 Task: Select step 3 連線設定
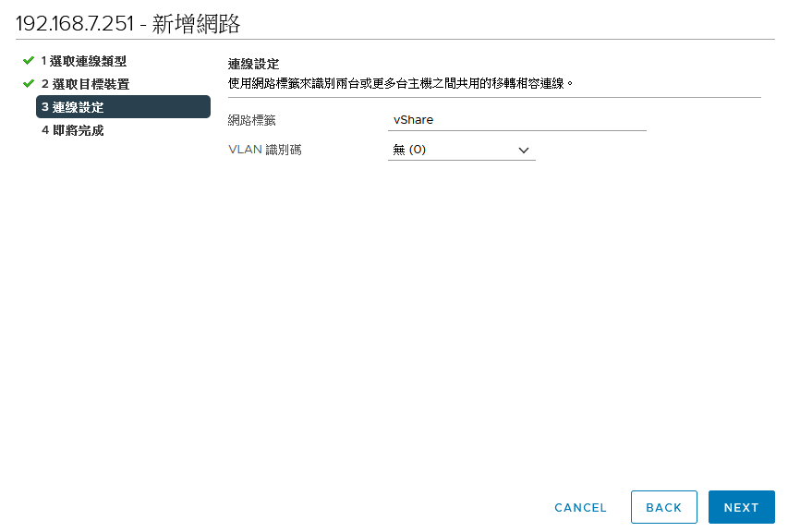123,107
